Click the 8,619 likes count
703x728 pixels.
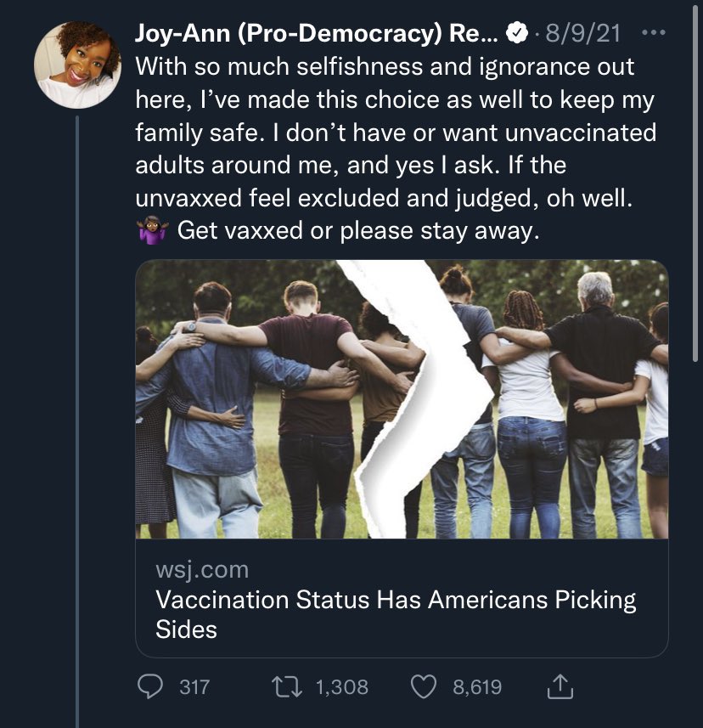[x=477, y=686]
